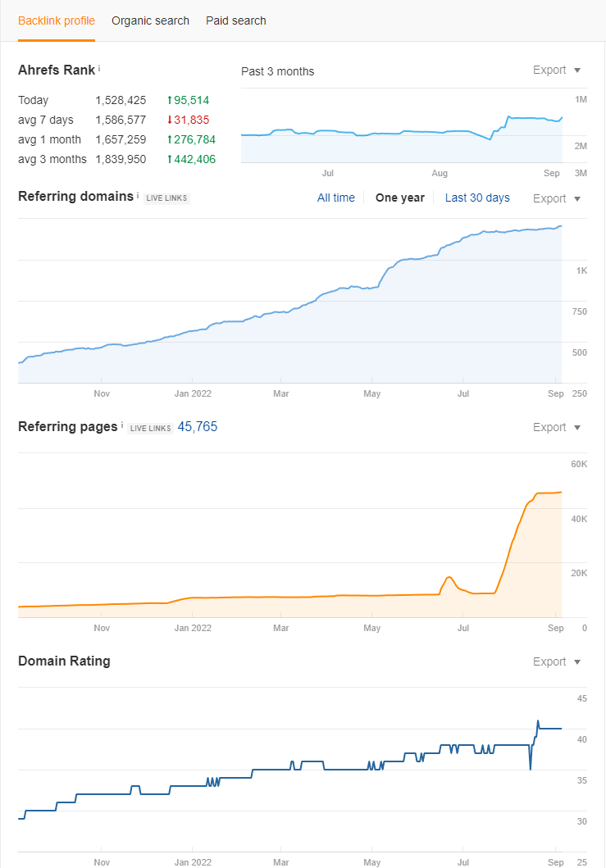Click the Live Links badge beside Referring pages
Screen dimensions: 606x868
pos(151,429)
